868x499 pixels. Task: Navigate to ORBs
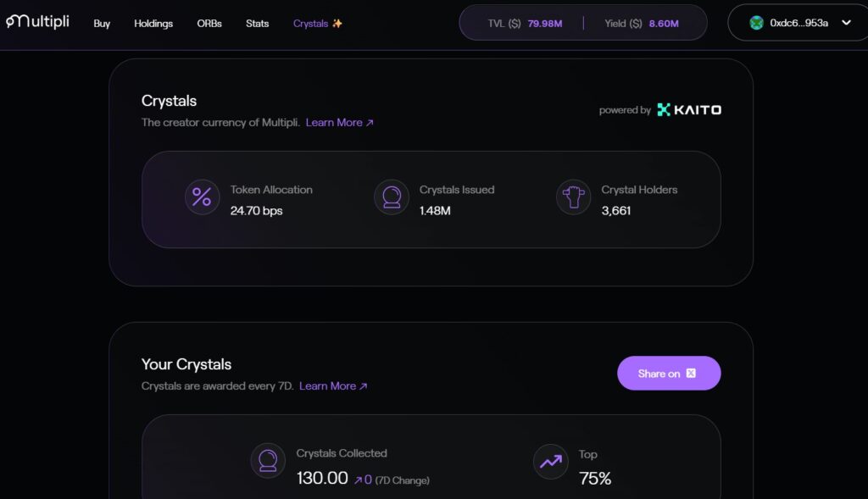coord(209,24)
